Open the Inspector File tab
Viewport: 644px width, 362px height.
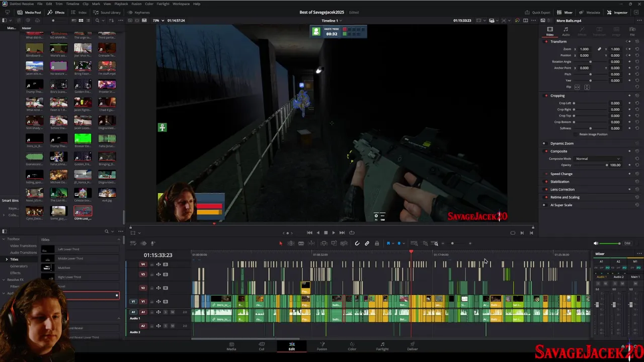point(632,32)
